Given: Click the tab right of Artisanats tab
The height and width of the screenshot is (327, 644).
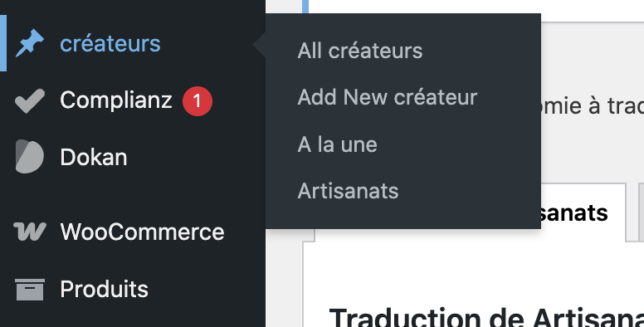Looking at the screenshot, I should [642, 212].
